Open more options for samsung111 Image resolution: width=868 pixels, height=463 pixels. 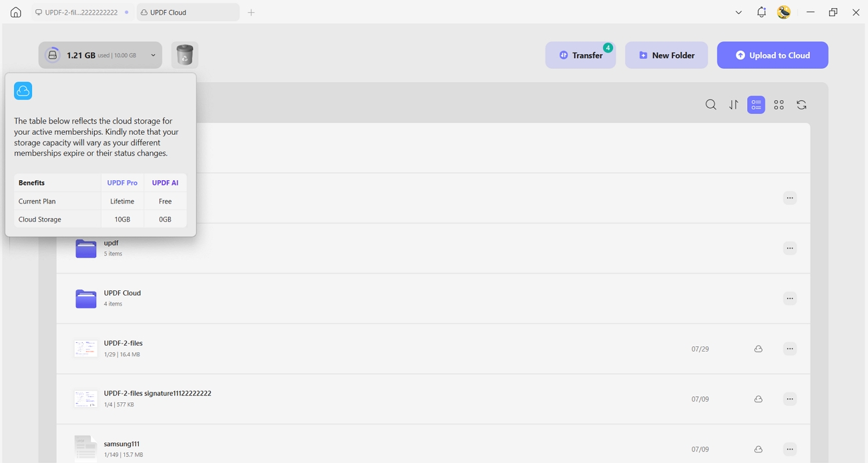coord(790,449)
